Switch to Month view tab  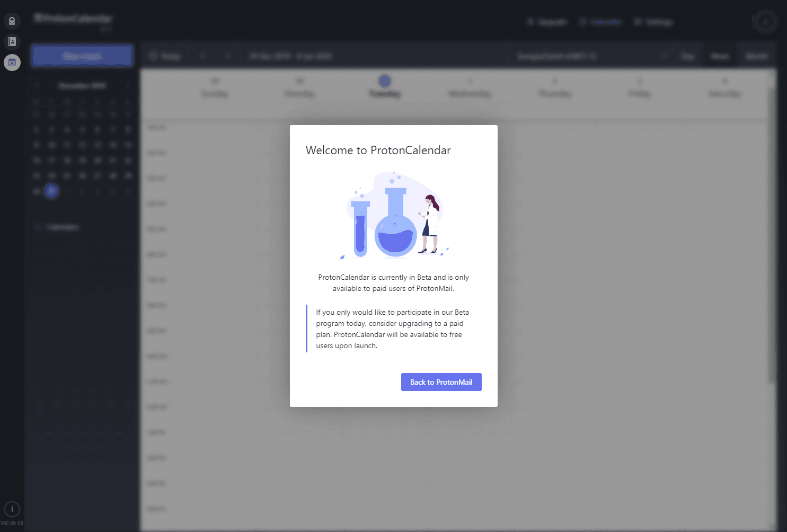[x=756, y=56]
